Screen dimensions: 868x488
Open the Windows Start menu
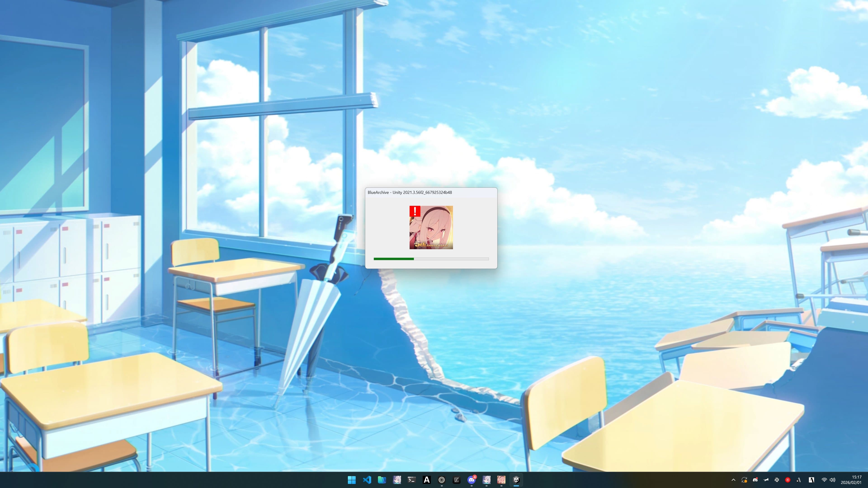pos(352,480)
